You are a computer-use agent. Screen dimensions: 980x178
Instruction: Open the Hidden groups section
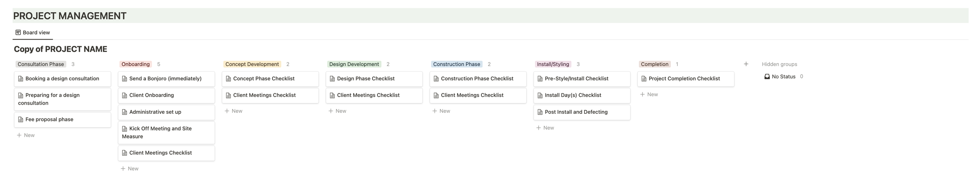tap(779, 64)
